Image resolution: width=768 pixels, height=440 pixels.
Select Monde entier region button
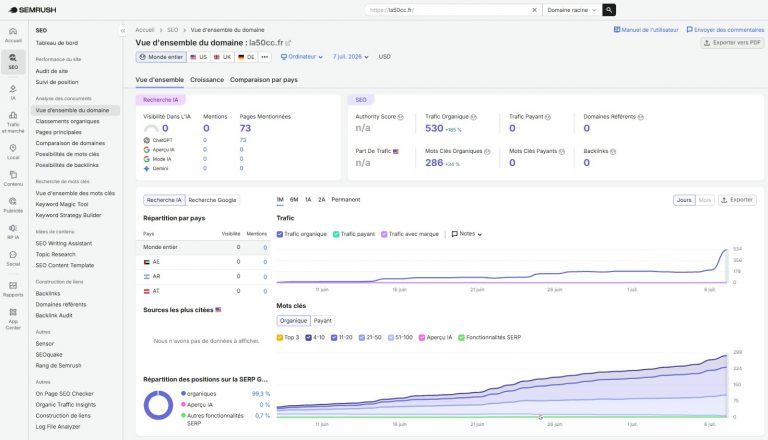tap(161, 57)
